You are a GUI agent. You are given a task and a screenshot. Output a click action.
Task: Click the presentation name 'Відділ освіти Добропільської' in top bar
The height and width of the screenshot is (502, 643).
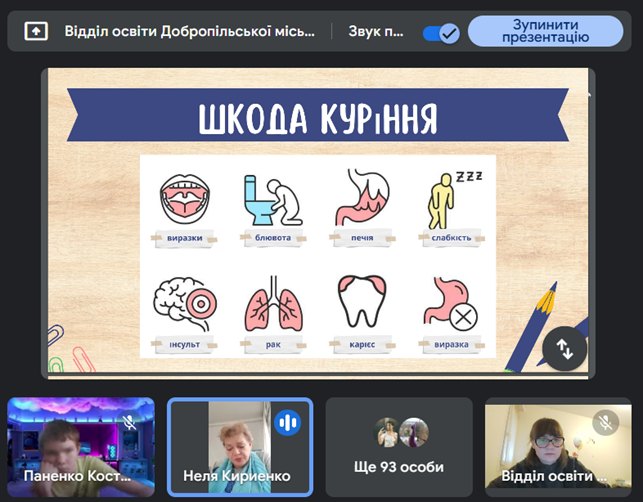[189, 31]
